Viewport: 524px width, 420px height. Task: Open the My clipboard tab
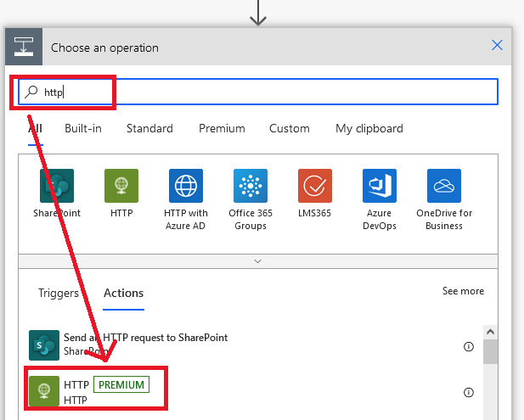click(369, 129)
